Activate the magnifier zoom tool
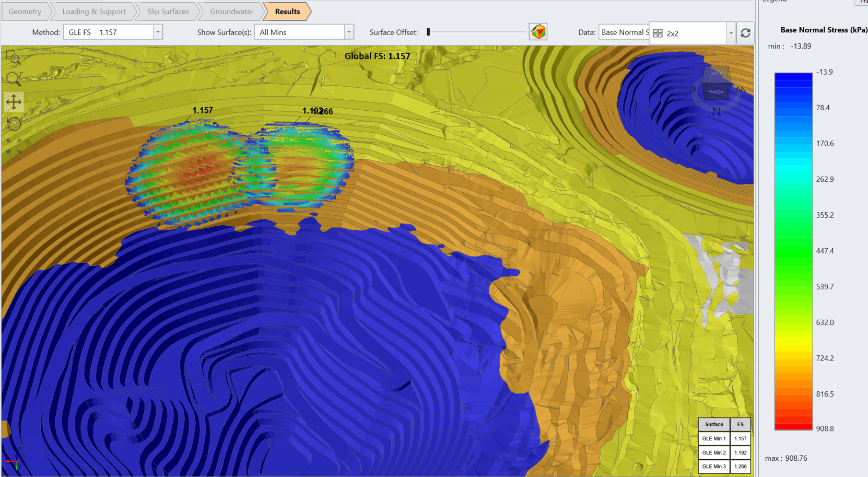The height and width of the screenshot is (477, 868). point(14,79)
